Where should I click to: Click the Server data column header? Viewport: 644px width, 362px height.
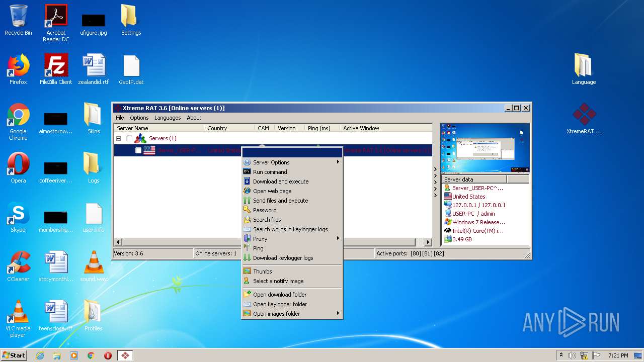point(474,179)
